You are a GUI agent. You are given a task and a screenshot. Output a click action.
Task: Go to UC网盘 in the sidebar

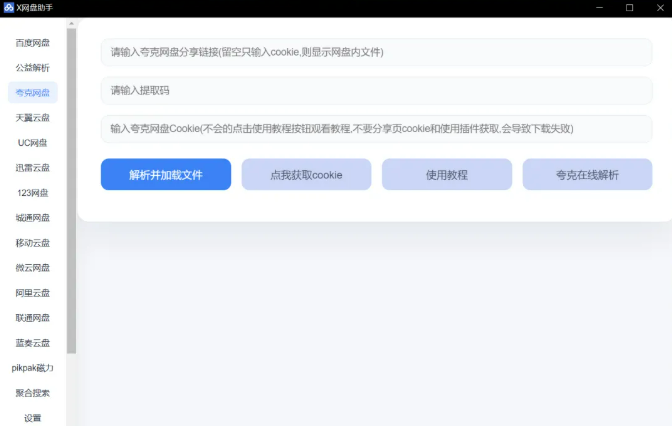point(33,143)
